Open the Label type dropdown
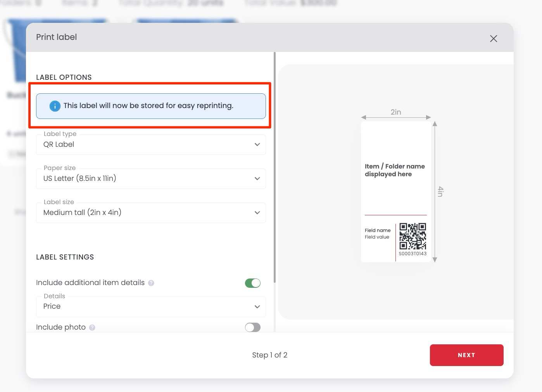Image resolution: width=542 pixels, height=392 pixels. click(x=151, y=144)
